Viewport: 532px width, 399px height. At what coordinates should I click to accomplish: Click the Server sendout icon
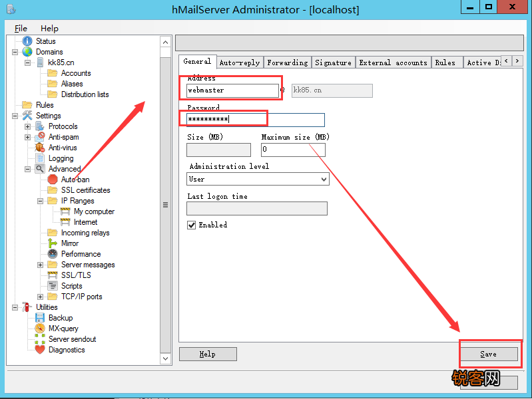click(40, 339)
